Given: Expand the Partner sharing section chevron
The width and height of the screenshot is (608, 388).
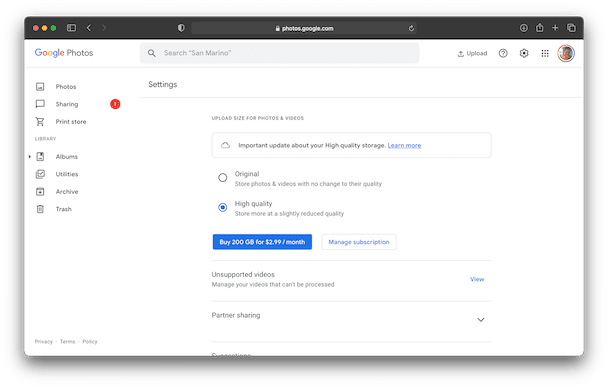Looking at the screenshot, I should 480,320.
